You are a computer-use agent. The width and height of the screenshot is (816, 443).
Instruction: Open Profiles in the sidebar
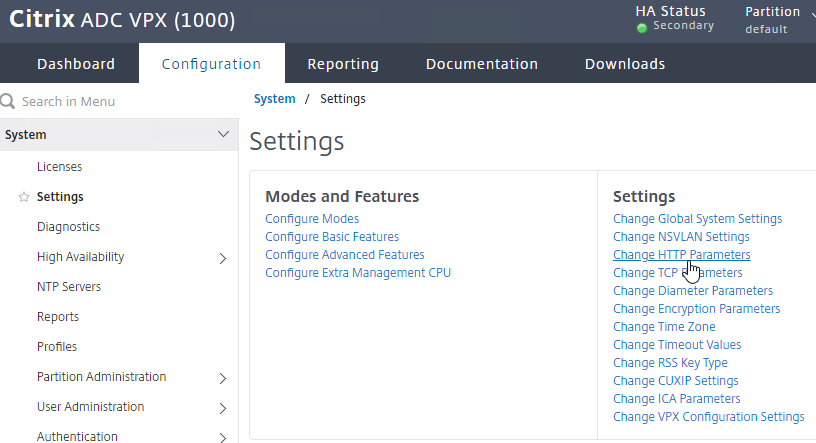tap(57, 347)
